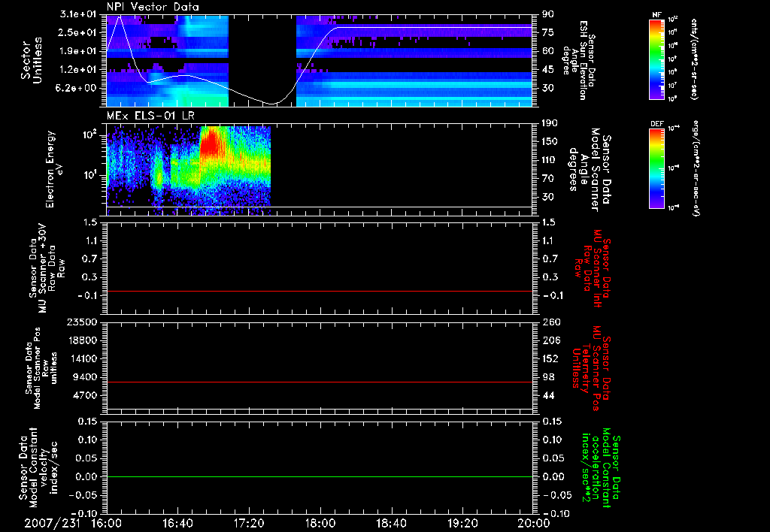Click the '190' scanner angle tick value
Viewport: 770px width, 532px height.
pyautogui.click(x=550, y=123)
